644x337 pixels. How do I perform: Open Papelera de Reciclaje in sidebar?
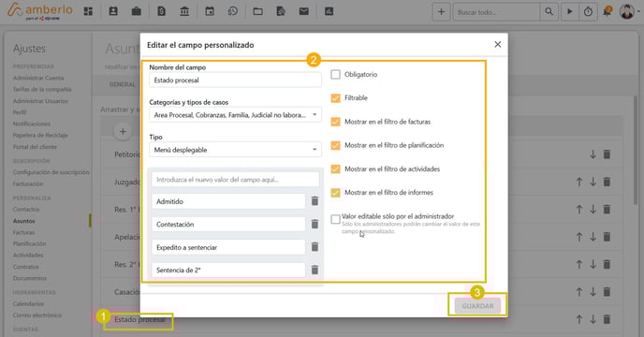(40, 135)
